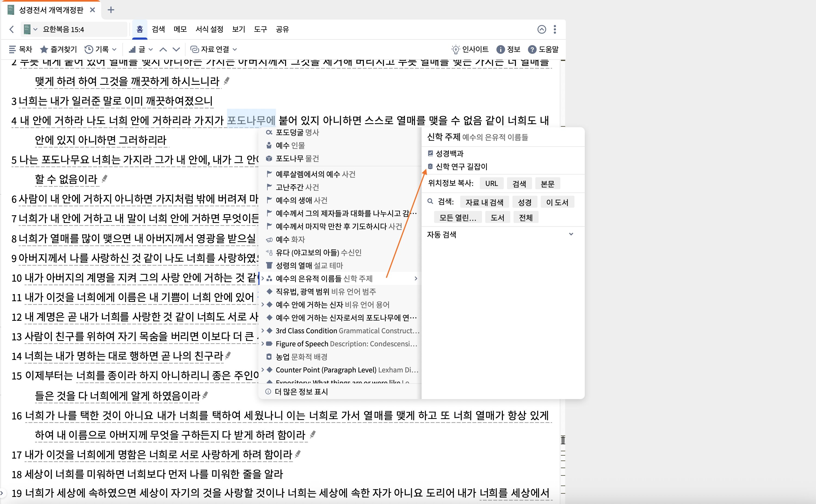Expand the 3rd Class Condition entry
Viewport: 816px width, 504px height.
coord(263,330)
